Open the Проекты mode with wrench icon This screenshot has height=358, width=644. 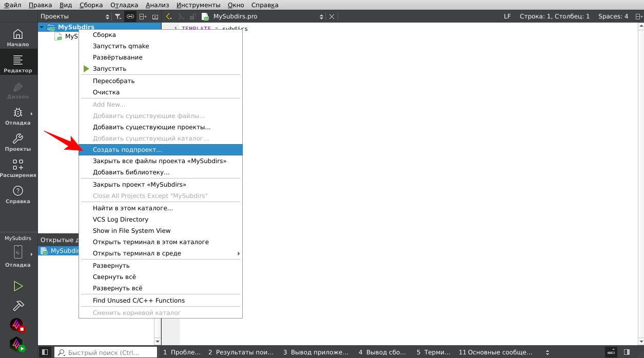tap(18, 142)
